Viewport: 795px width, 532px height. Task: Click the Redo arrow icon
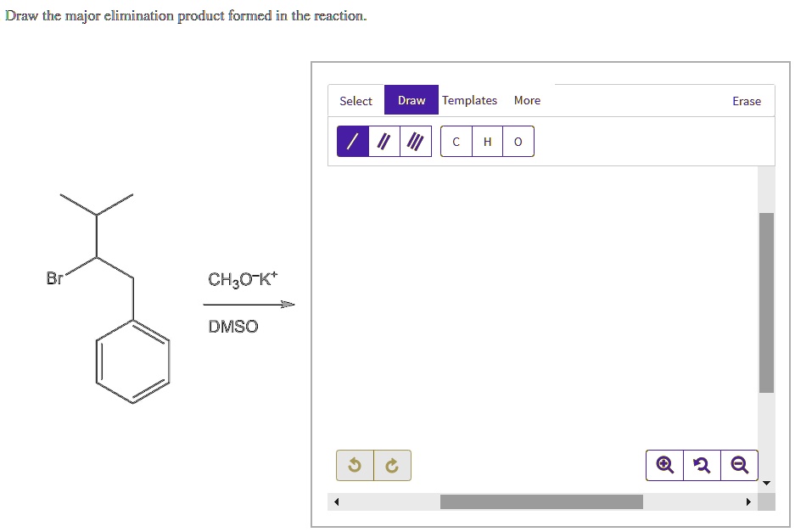pos(390,465)
